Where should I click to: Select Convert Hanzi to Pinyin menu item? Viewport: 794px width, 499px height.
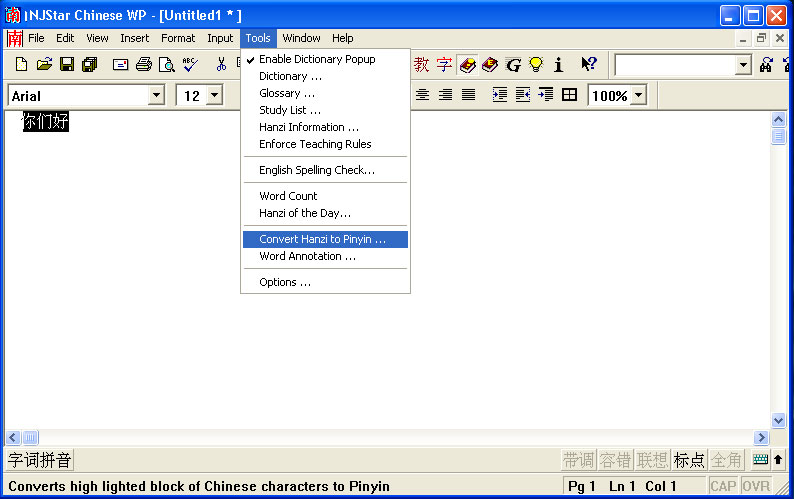tap(325, 239)
